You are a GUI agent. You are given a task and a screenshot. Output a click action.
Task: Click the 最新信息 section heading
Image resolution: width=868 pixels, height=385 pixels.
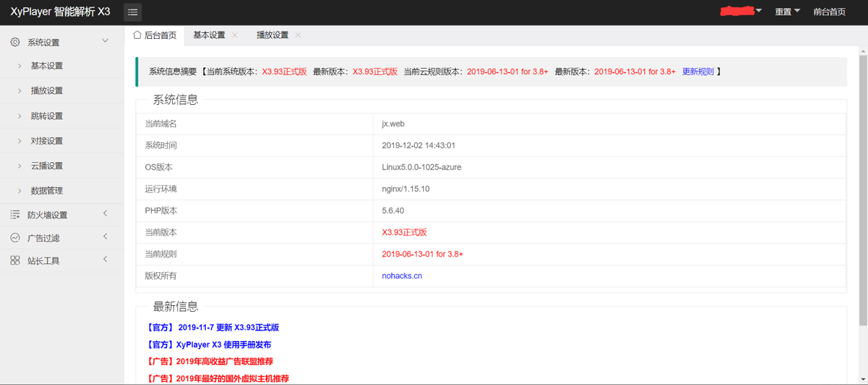click(x=175, y=307)
